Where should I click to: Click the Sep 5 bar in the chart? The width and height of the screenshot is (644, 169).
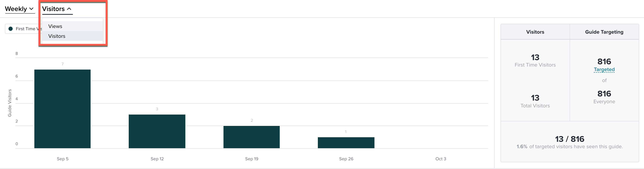pos(62,109)
